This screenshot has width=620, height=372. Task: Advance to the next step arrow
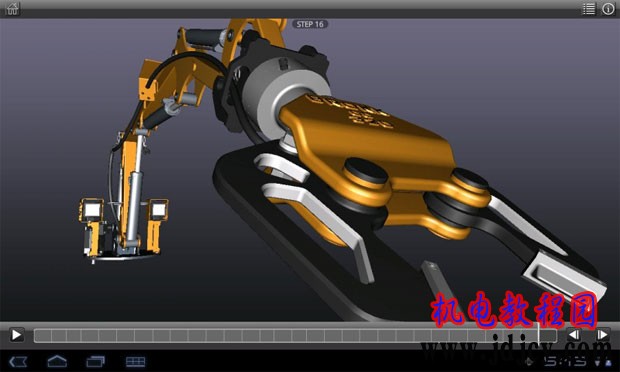pyautogui.click(x=602, y=335)
